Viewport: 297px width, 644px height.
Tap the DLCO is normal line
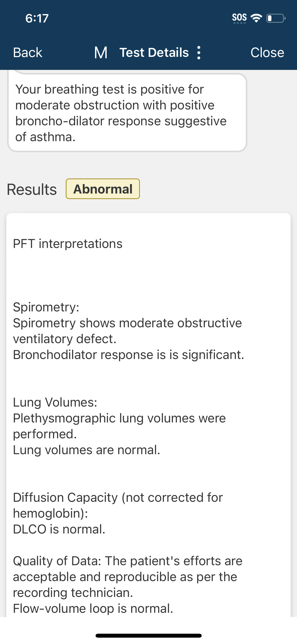pyautogui.click(x=59, y=529)
